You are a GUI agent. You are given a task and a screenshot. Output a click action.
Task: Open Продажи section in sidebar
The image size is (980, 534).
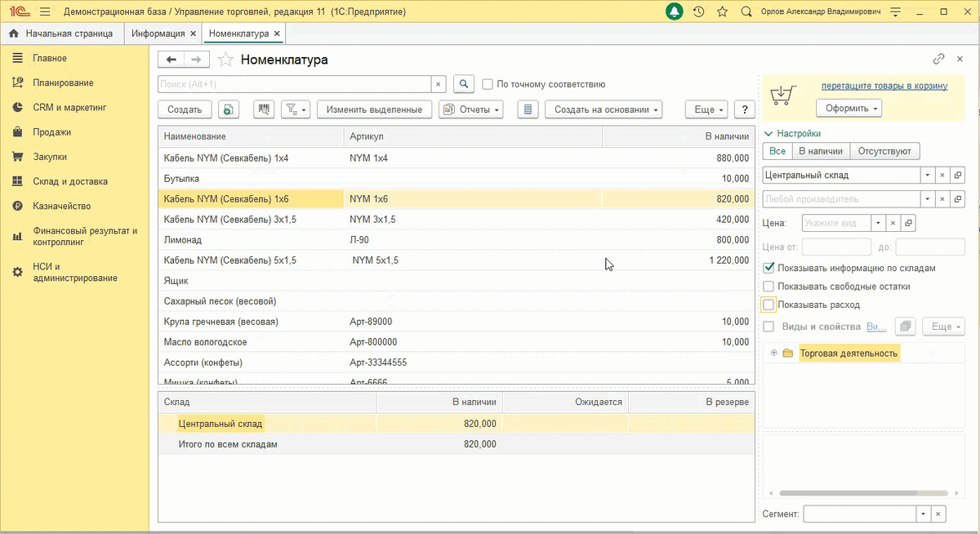tap(51, 131)
